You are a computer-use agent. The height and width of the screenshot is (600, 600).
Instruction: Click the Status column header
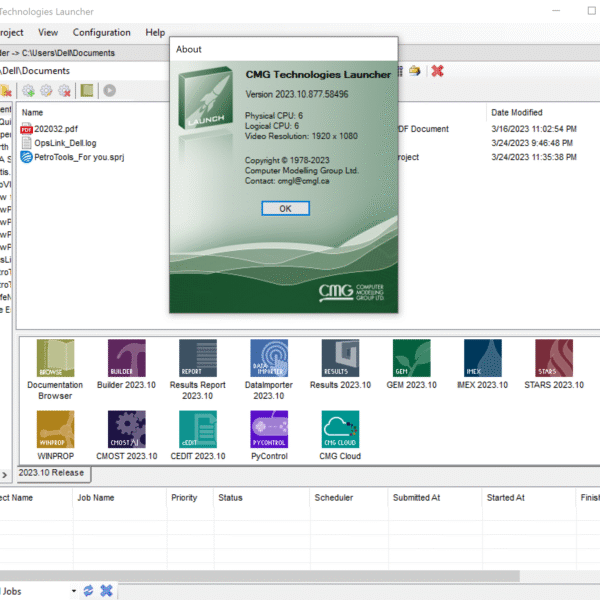(230, 497)
